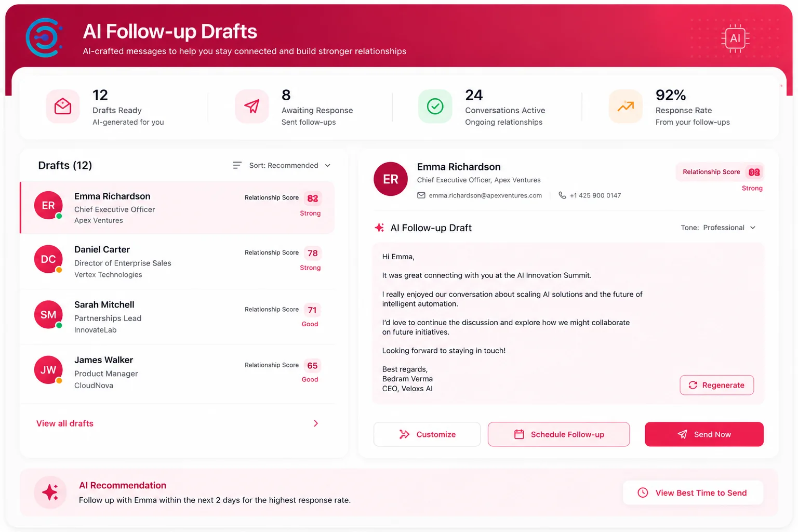The width and height of the screenshot is (798, 532).
Task: Select Daniel Carter draft row
Action: click(x=177, y=261)
